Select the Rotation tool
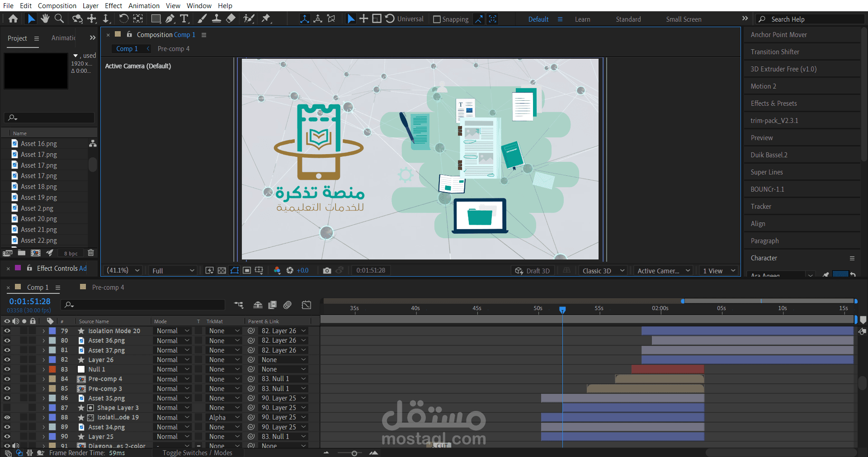Viewport: 868px width, 457px height. pyautogui.click(x=123, y=19)
